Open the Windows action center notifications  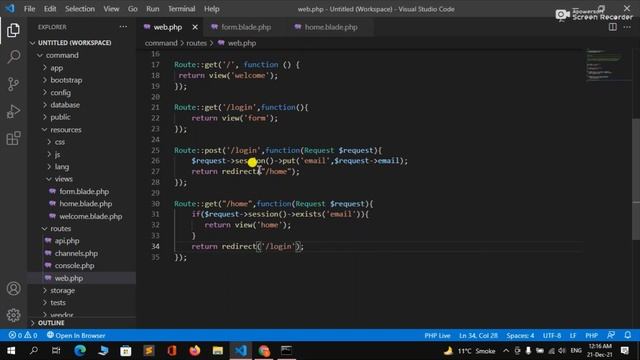(624, 351)
